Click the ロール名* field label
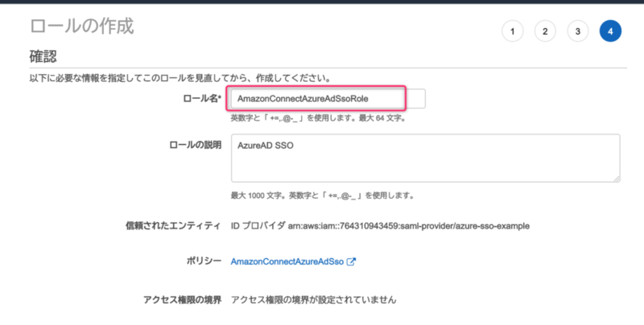The width and height of the screenshot is (644, 325). 202,98
